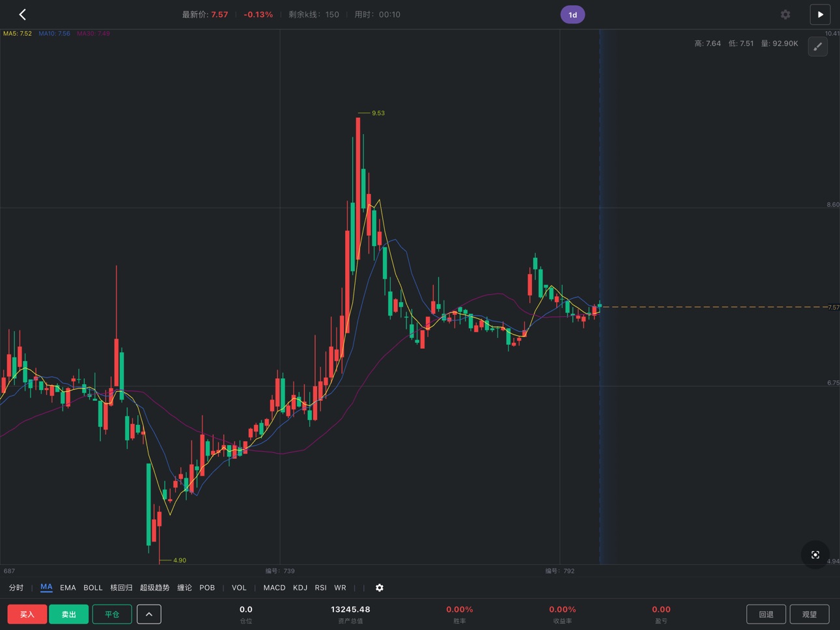Click the 胜率 0.00% value
Screen dimensions: 840x630
tap(460, 610)
